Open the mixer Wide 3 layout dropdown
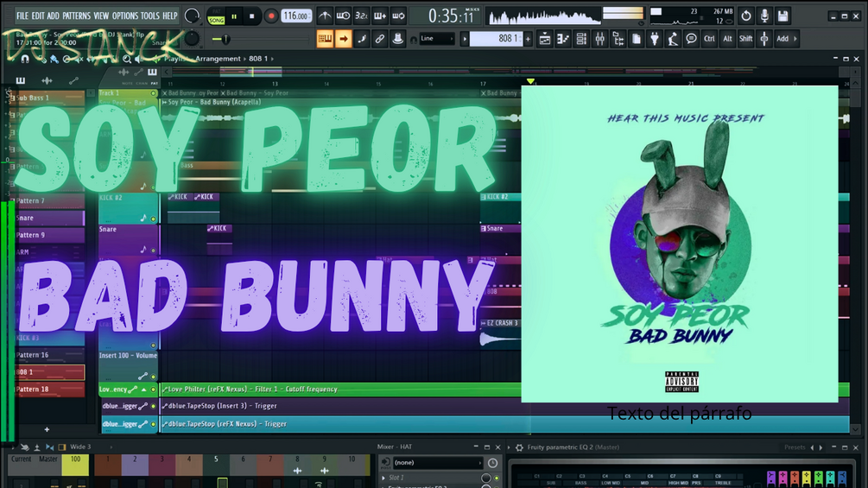This screenshot has height=488, width=868. tap(90, 447)
